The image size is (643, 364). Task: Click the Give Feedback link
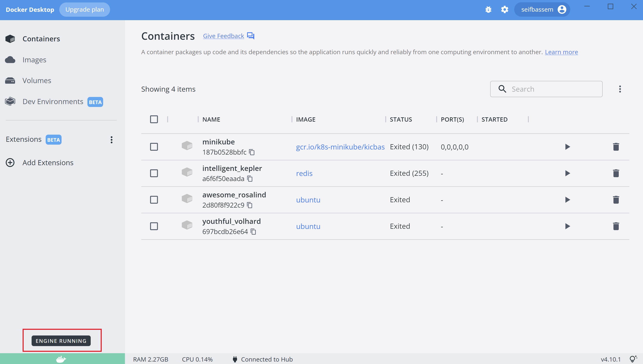(223, 35)
